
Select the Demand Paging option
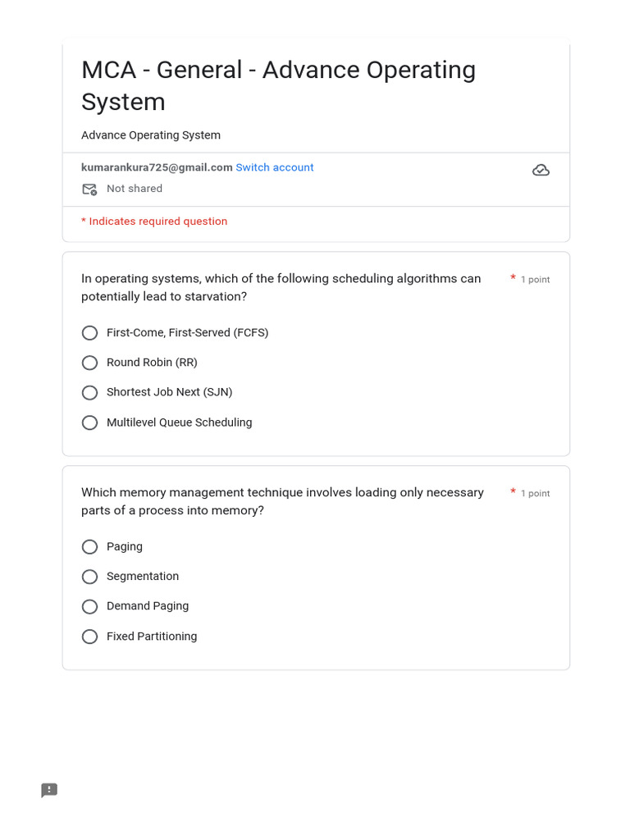[90, 607]
